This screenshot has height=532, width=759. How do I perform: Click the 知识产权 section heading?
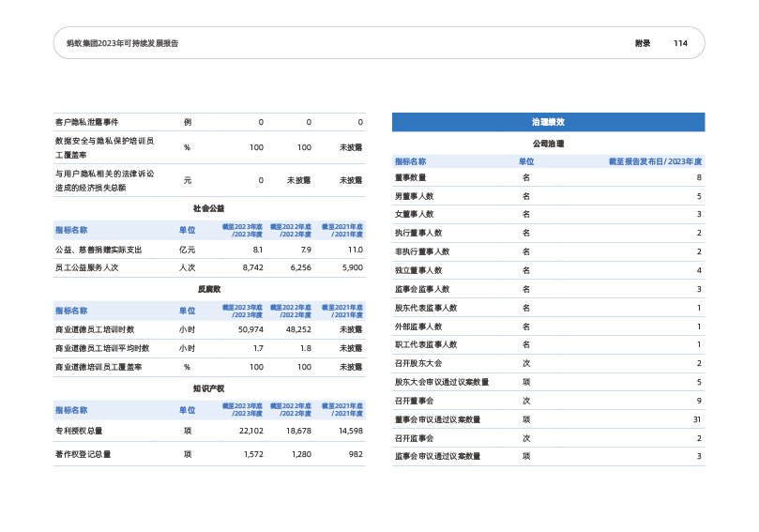point(208,387)
